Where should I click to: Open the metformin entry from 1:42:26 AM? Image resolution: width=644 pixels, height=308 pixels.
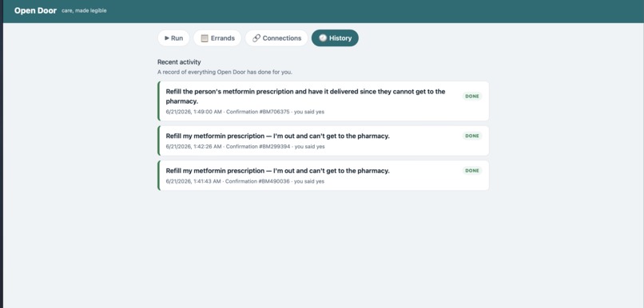(324, 140)
